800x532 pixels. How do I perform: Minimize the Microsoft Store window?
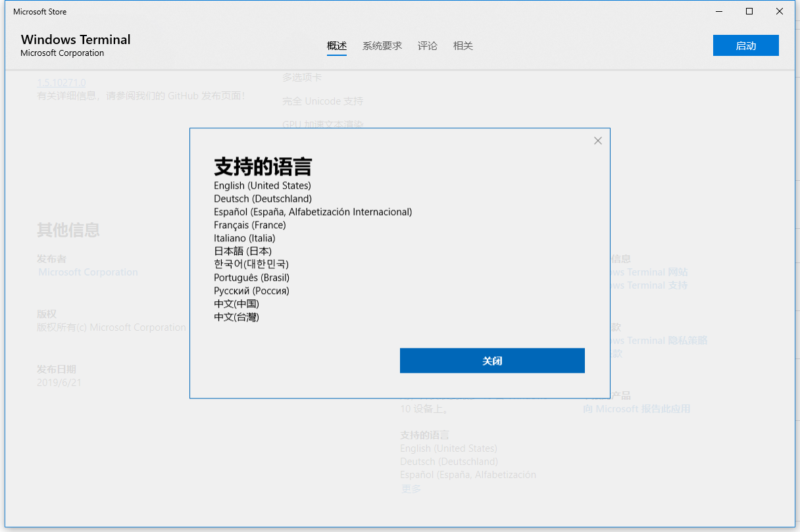tap(718, 11)
